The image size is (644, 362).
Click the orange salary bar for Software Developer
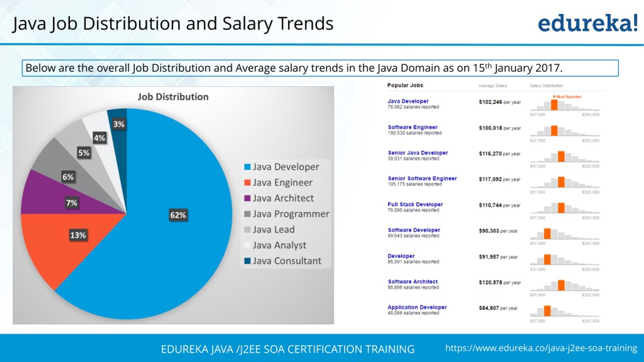click(x=547, y=234)
